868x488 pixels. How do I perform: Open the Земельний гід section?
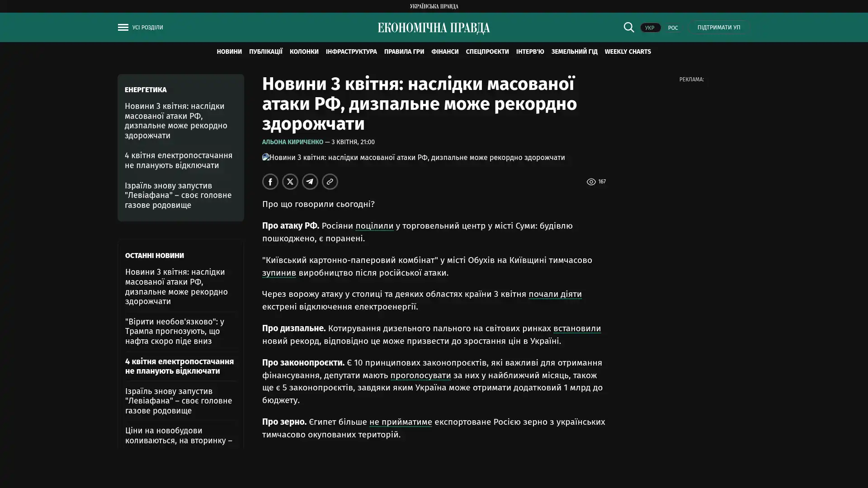(x=574, y=52)
